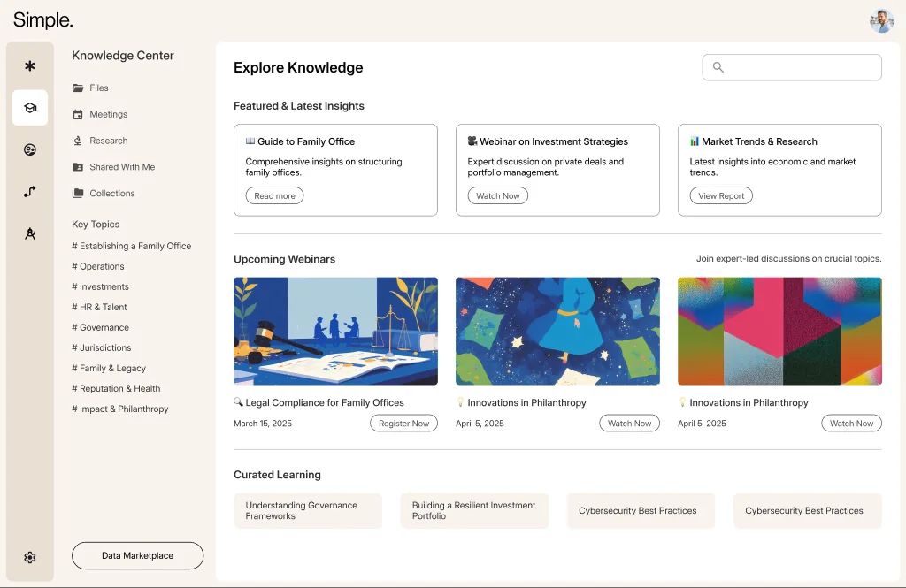This screenshot has height=588, width=906.
Task: Open the people circle icon in sidebar
Action: [30, 150]
